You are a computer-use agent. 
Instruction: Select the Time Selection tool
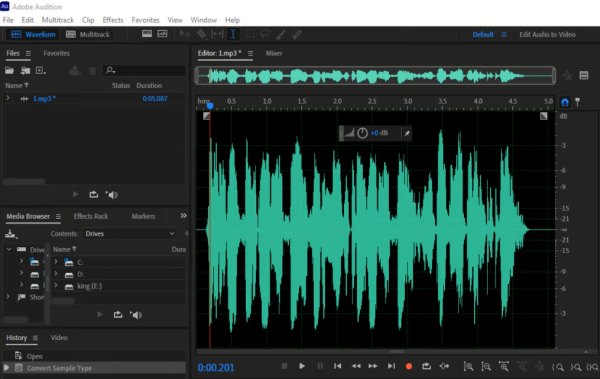(233, 34)
